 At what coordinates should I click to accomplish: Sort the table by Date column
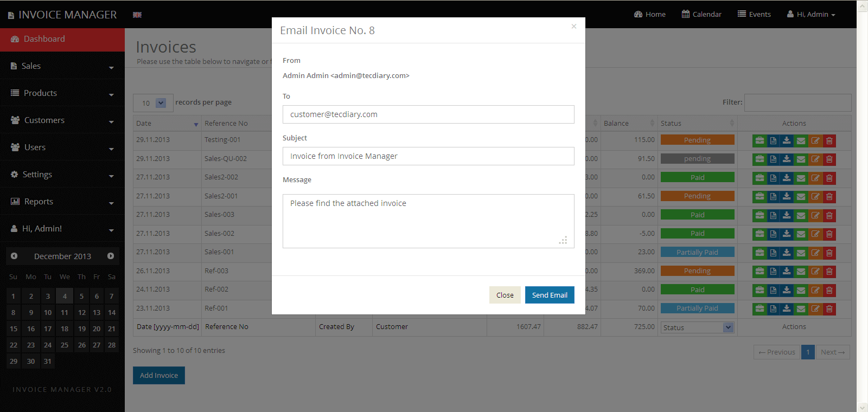(x=167, y=124)
